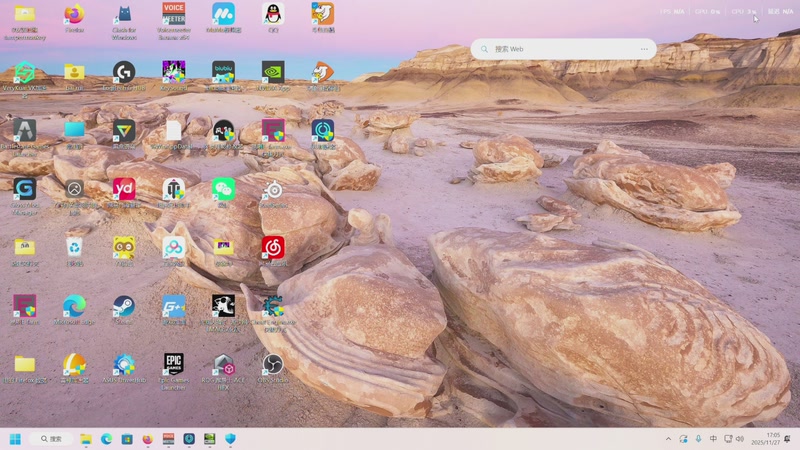Open Microsoft Edge from the taskbar
800x450 pixels.
point(106,439)
